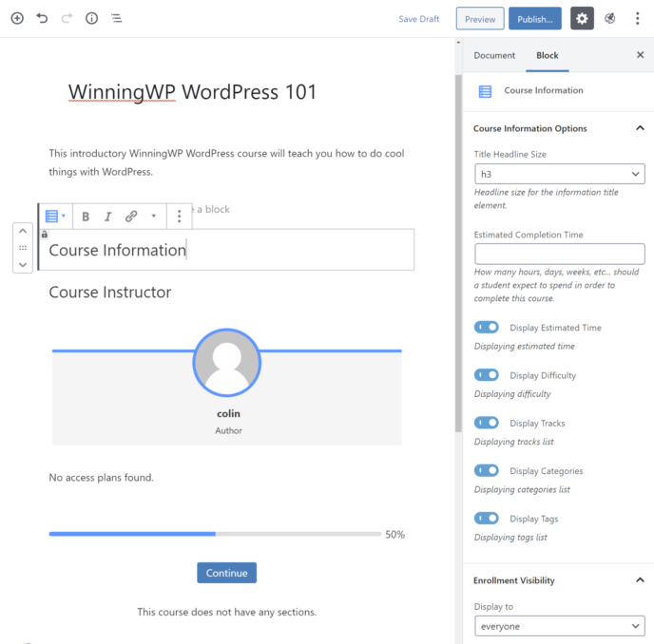
Task: Click the Add block plus icon
Action: (17, 18)
